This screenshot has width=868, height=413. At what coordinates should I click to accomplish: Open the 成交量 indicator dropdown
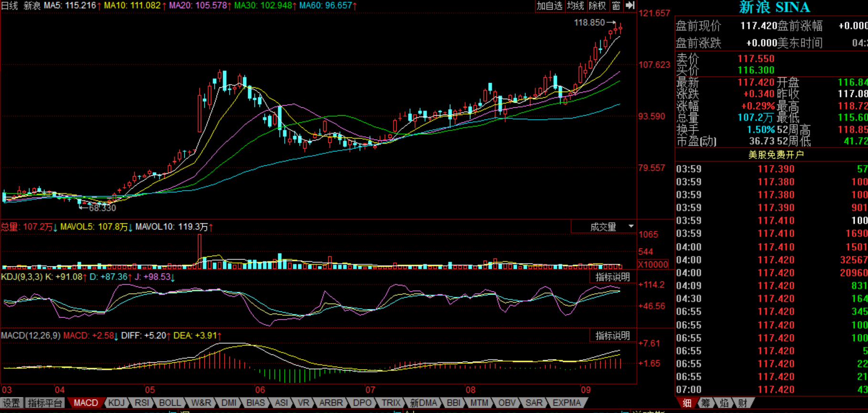pyautogui.click(x=604, y=227)
